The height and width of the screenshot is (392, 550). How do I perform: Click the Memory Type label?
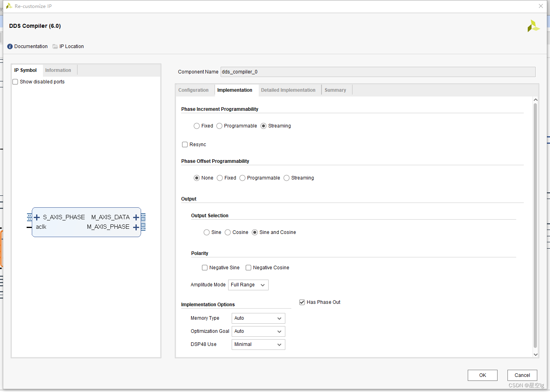205,318
